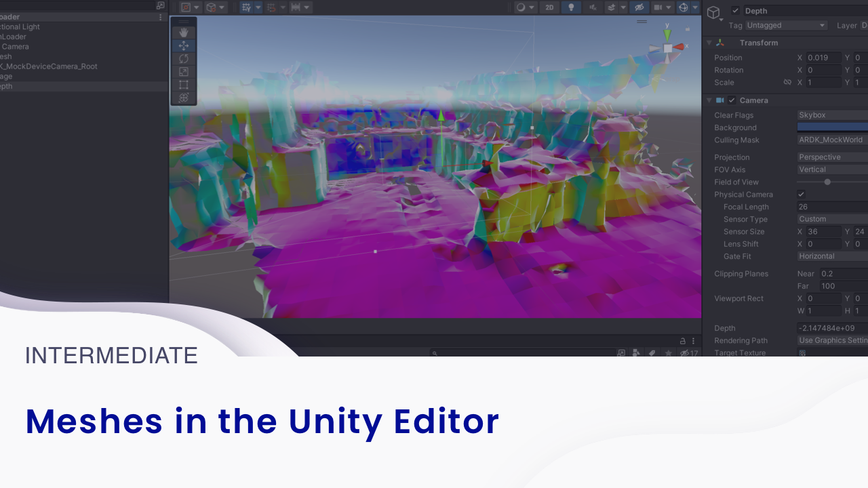Open Sensor Type Custom dropdown
The width and height of the screenshot is (868, 488).
pyautogui.click(x=832, y=219)
